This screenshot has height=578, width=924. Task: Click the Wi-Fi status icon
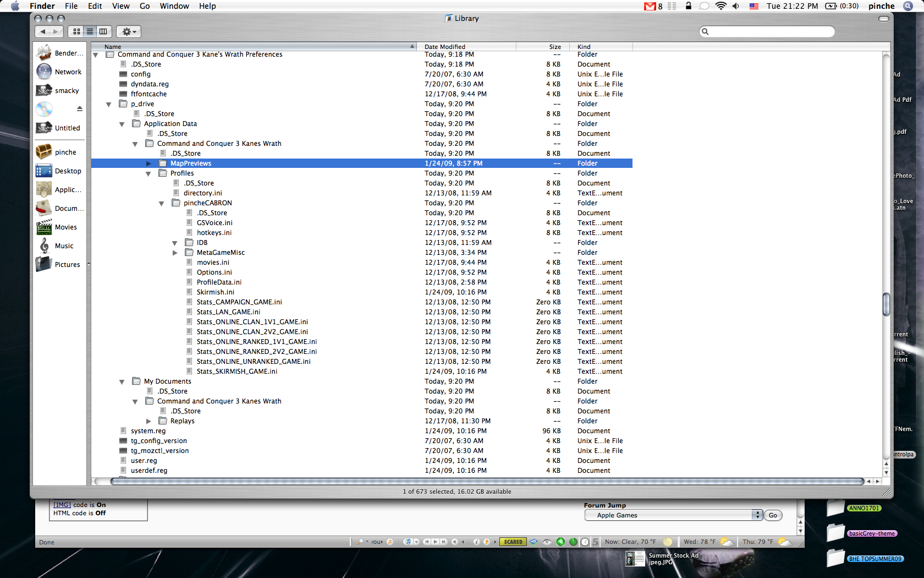(x=721, y=6)
